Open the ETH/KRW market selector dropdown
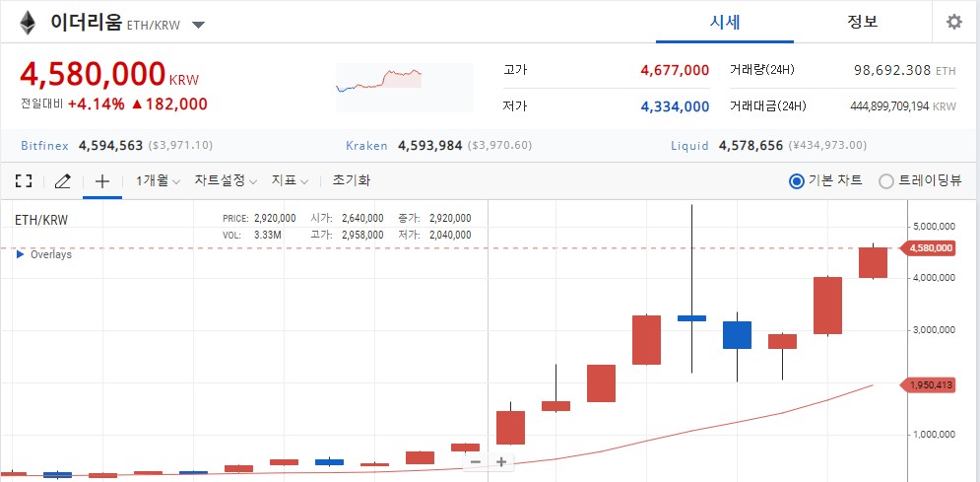Screen dimensions: 980x482 click(x=198, y=25)
